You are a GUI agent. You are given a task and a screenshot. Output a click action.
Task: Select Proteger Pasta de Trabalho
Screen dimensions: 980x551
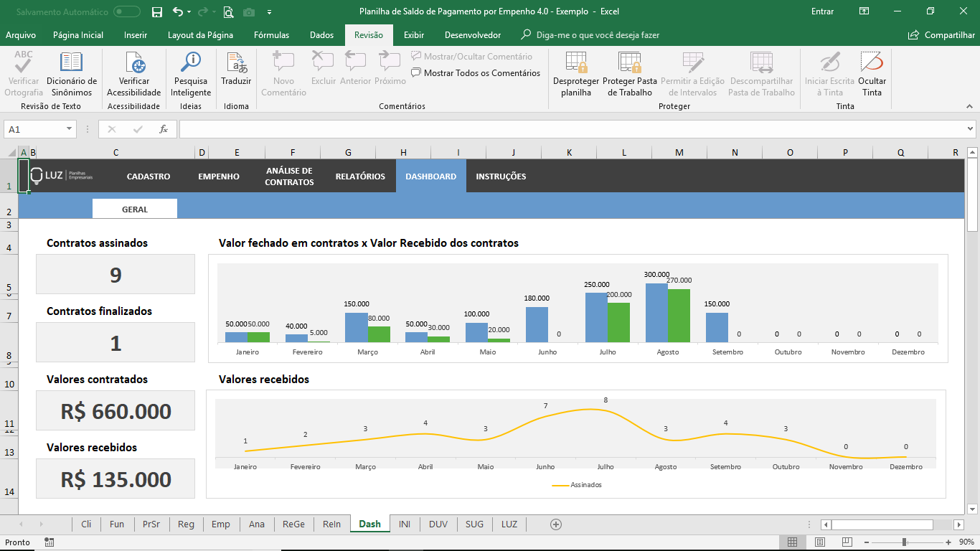coord(629,63)
